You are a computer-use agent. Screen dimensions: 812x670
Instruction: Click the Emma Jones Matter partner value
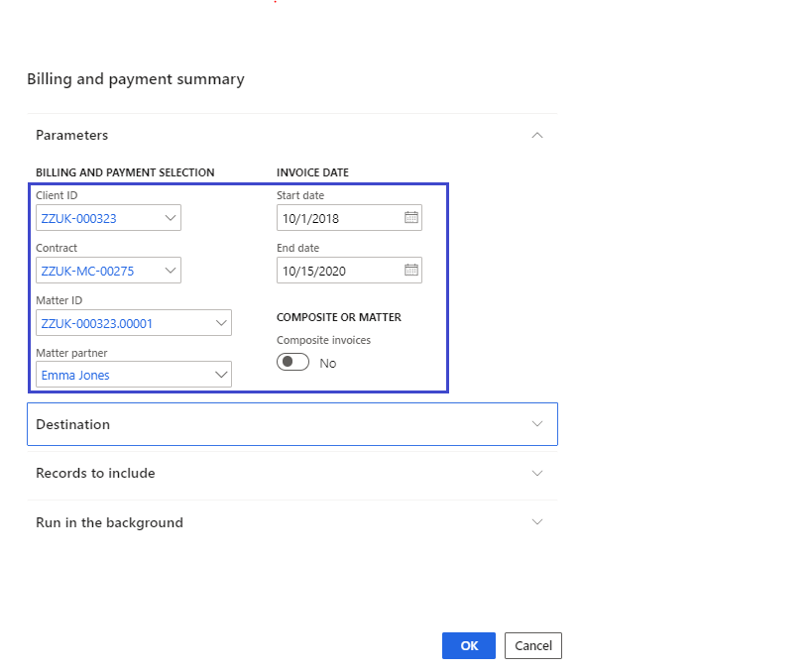[75, 376]
